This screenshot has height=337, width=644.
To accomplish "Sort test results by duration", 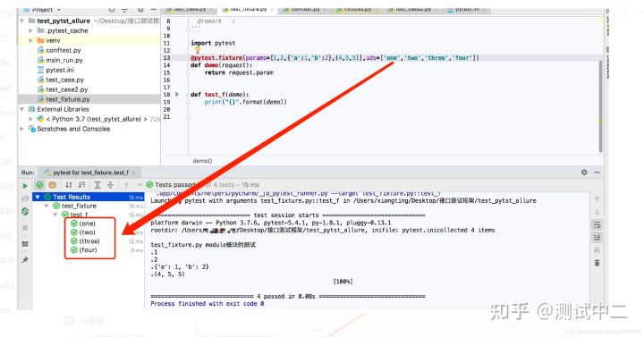I will (82, 185).
